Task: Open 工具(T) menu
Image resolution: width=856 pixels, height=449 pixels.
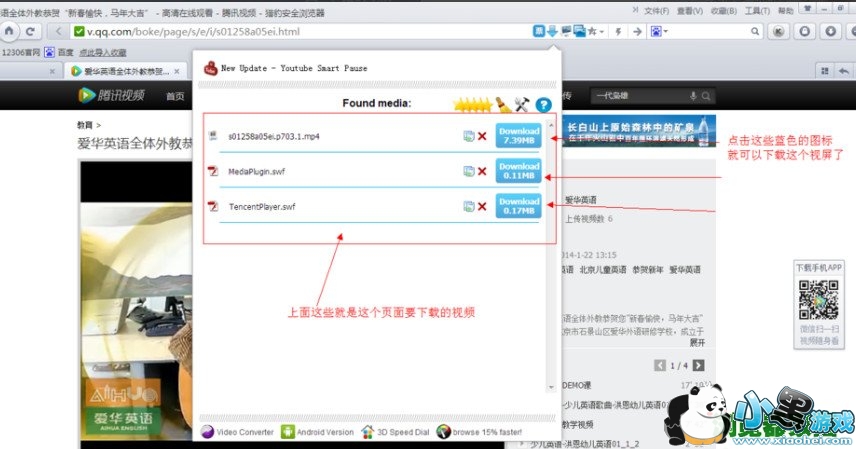Action: pos(757,11)
